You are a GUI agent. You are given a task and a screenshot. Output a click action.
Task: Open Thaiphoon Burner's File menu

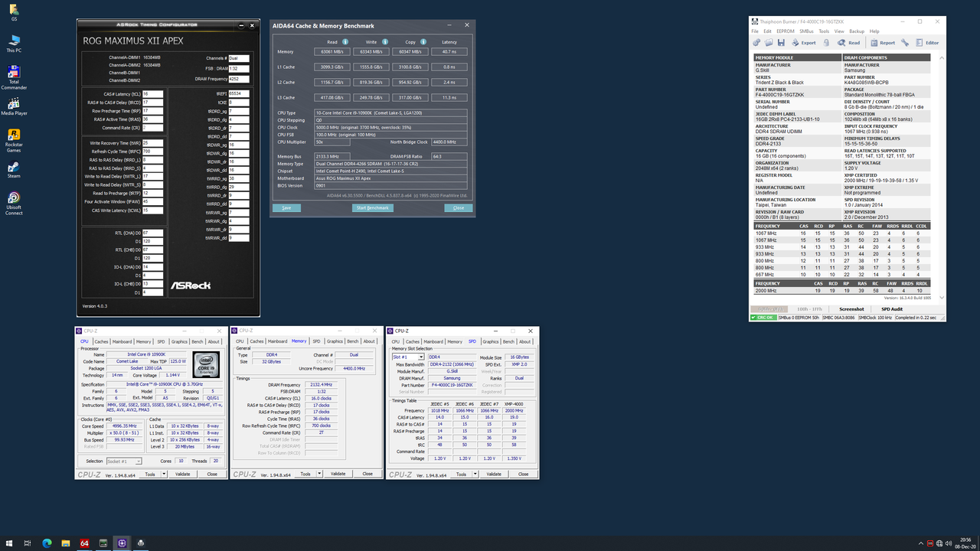[755, 31]
